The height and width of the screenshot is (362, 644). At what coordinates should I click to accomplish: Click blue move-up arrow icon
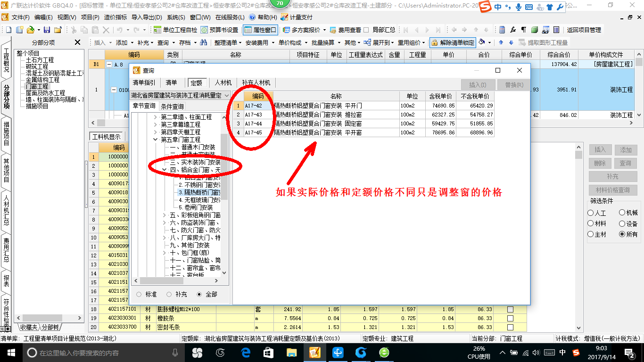tap(501, 42)
